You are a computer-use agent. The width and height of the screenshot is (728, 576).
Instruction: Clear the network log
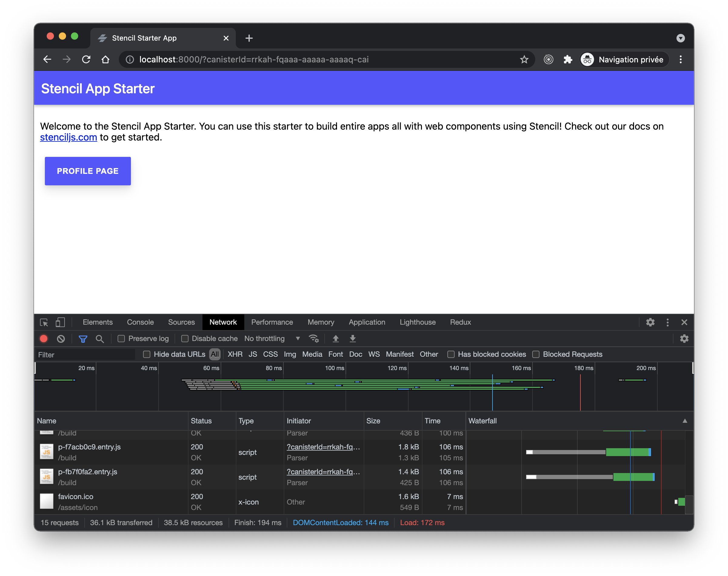click(61, 339)
